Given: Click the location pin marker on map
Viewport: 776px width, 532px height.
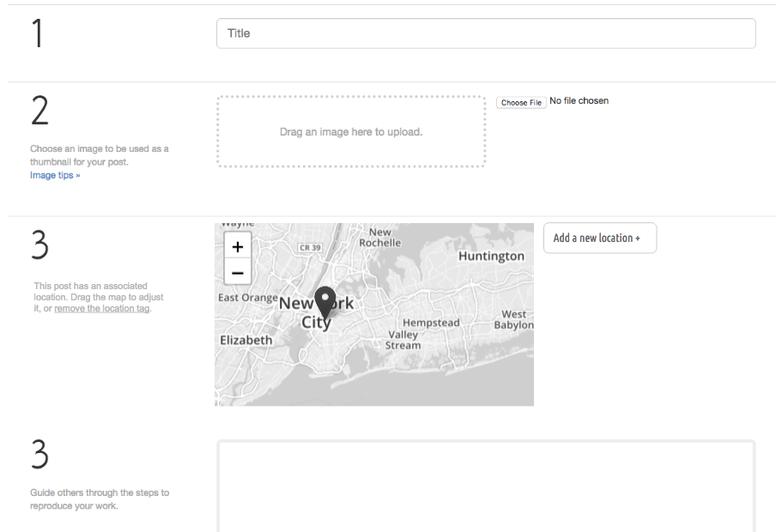Looking at the screenshot, I should pos(325,303).
